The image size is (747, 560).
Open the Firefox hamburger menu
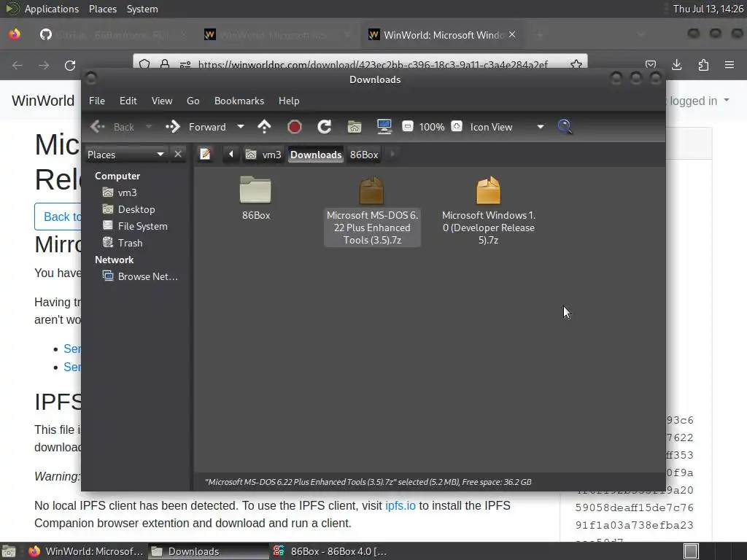click(x=729, y=65)
